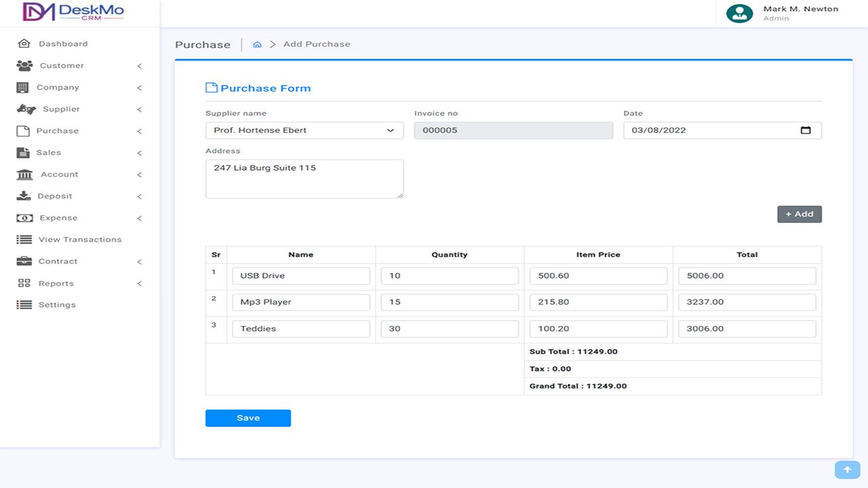Click the Customer people icon
Viewport: 868px width, 488px height.
(x=24, y=66)
